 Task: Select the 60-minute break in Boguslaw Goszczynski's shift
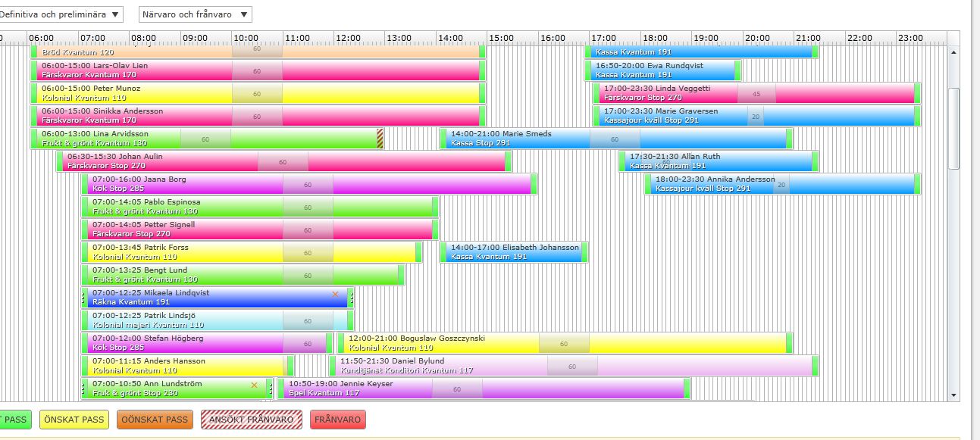[564, 344]
